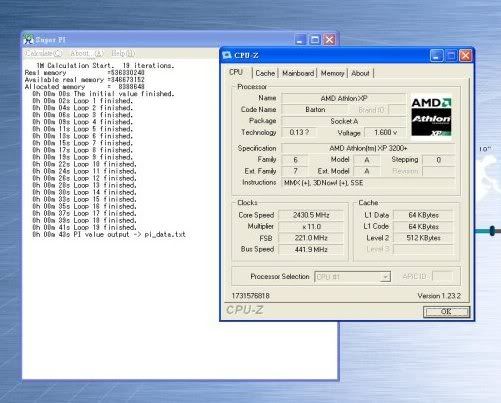Screen dimensions: 501x403
Task: Click the Name field AMD Athlon XP
Action: 344,98
